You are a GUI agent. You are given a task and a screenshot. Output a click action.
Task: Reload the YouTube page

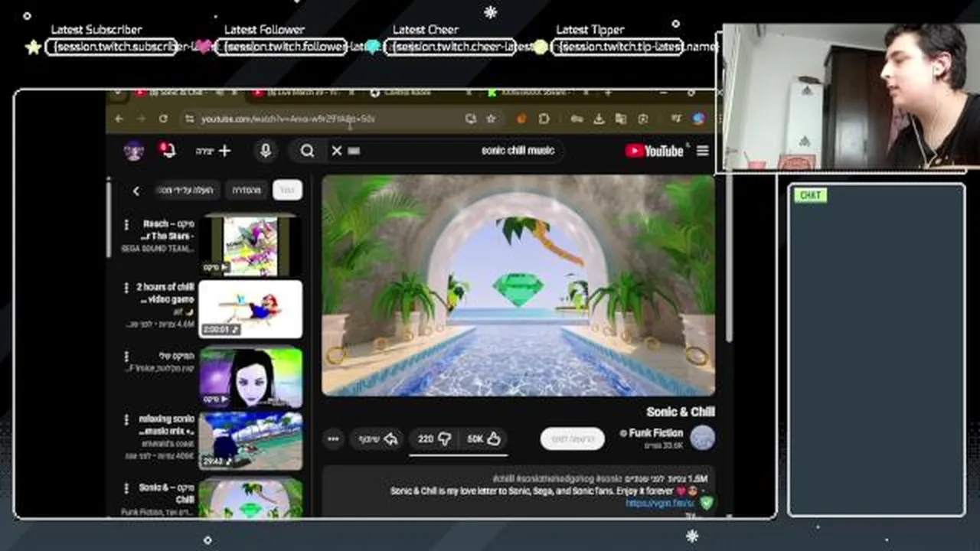click(x=163, y=119)
